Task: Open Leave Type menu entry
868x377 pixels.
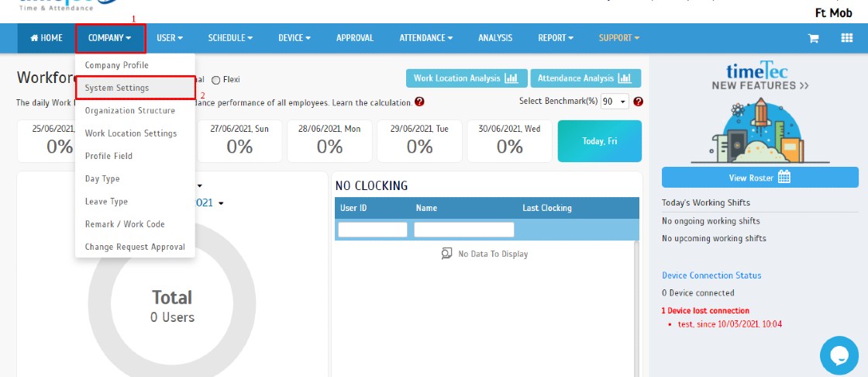Action: 135,201
